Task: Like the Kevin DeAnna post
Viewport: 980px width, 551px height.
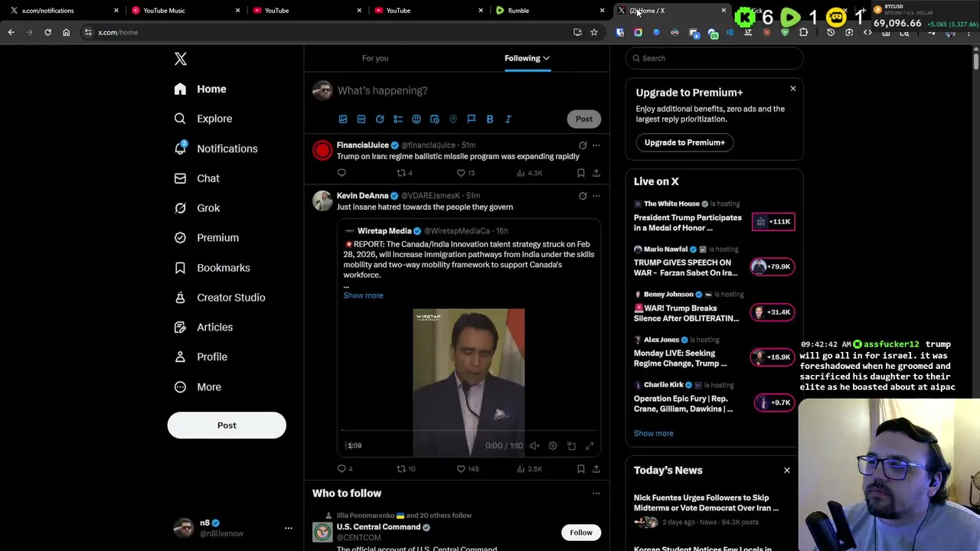Action: (x=467, y=469)
